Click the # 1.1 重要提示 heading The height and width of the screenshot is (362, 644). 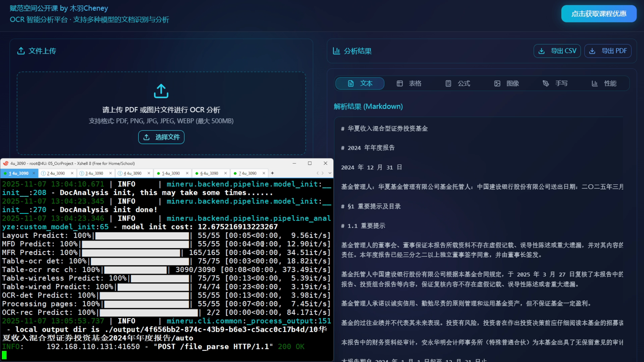(363, 226)
